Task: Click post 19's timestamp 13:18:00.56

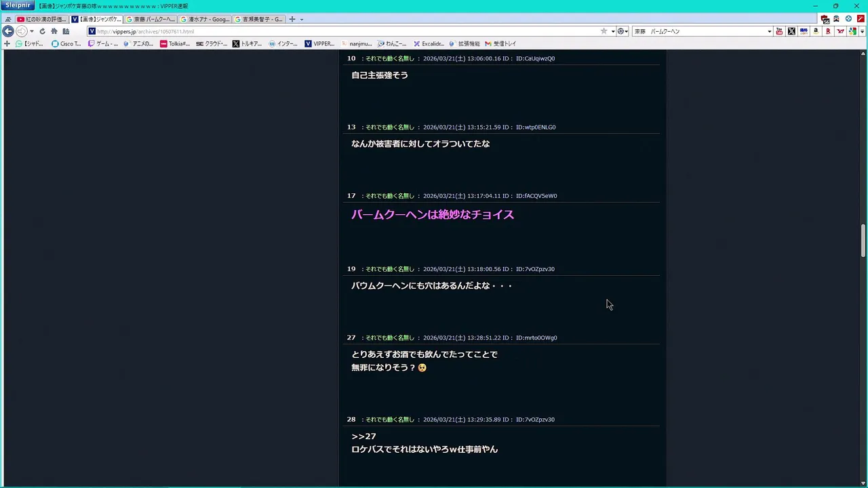Action: click(484, 269)
